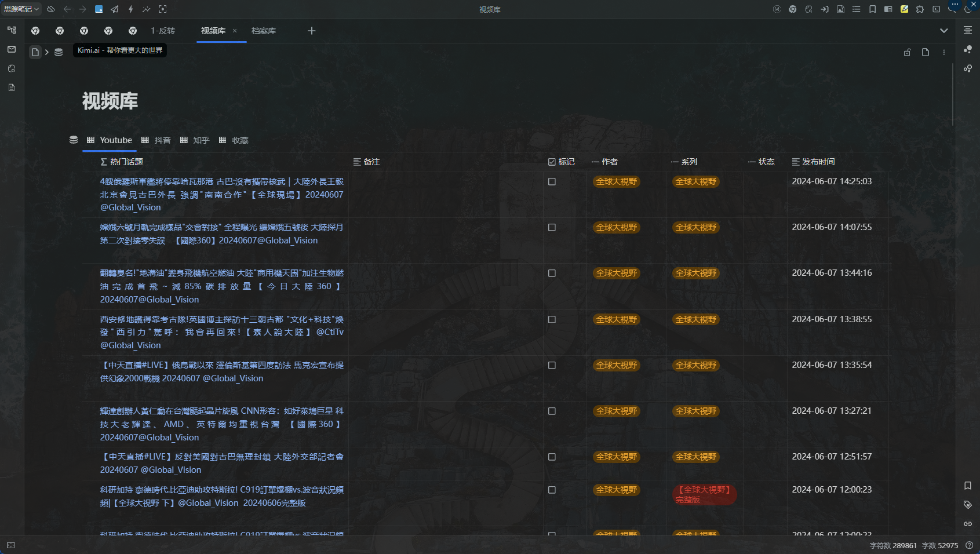Expand the breadcrumb chevron arrow

click(x=46, y=52)
